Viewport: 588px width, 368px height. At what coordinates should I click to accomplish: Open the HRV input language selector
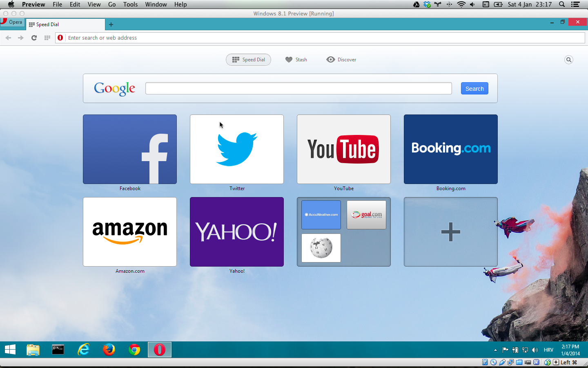pyautogui.click(x=548, y=350)
